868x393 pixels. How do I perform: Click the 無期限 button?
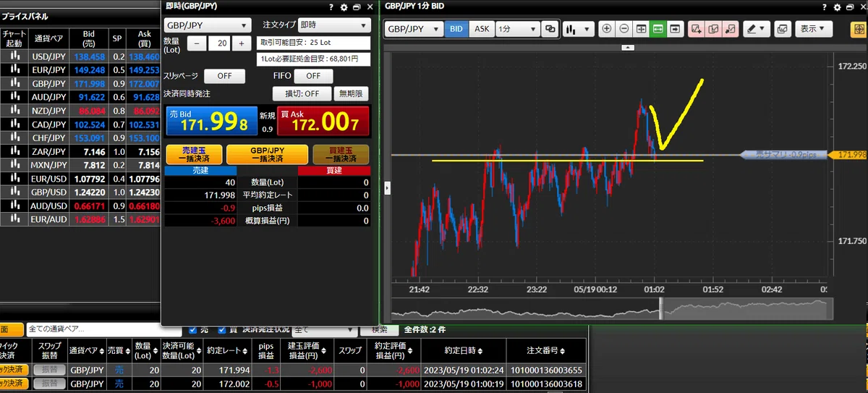pyautogui.click(x=352, y=93)
